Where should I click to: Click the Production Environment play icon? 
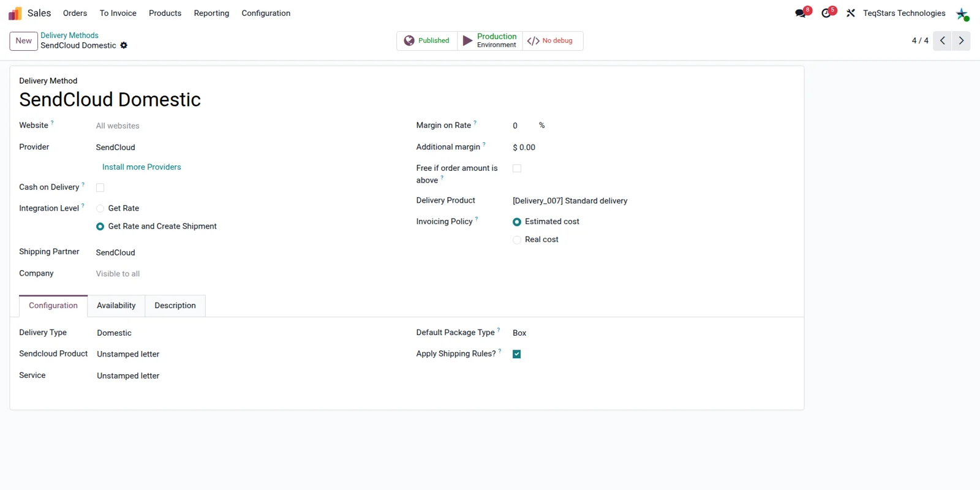(x=467, y=40)
